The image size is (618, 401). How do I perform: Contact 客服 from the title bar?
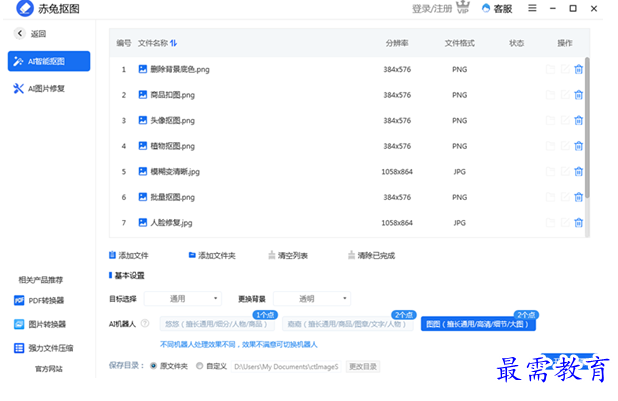tap(497, 9)
